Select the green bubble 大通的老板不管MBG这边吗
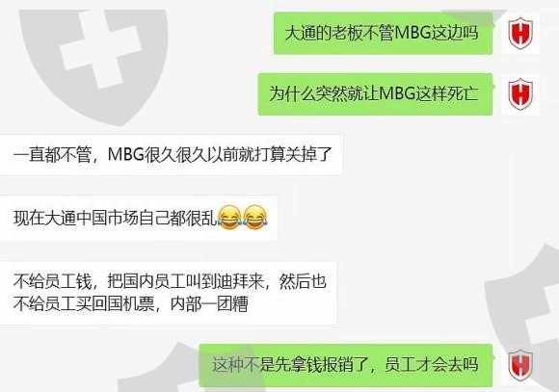Viewport: 559px width, 392px height. 384,34
